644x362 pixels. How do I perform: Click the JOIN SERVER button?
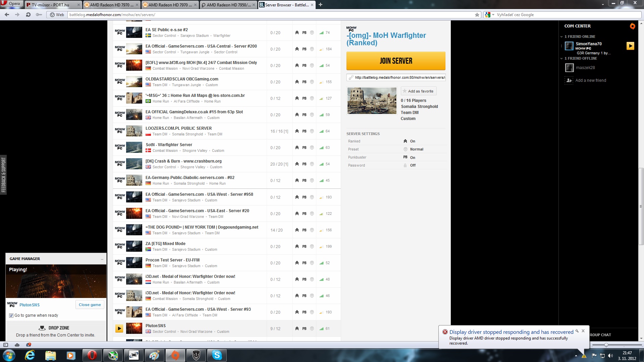[x=396, y=61]
